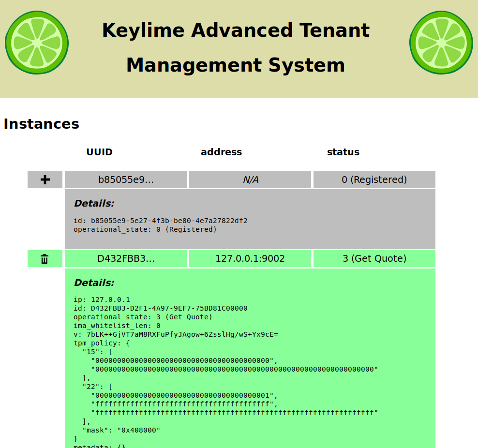The width and height of the screenshot is (478, 448).
Task: Click the id D432FBB3-D2F1-4A97-9EF7-75BD81C00000 line
Action: click(x=160, y=308)
